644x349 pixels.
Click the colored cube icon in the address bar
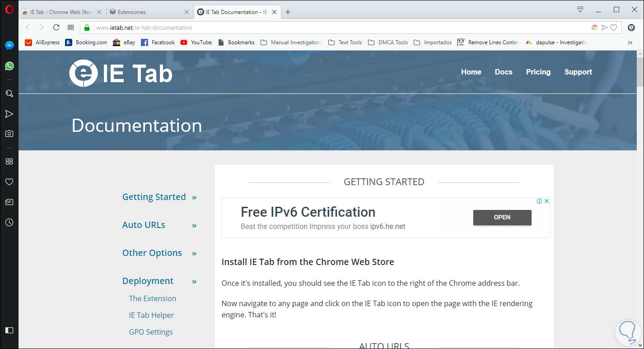pos(595,28)
